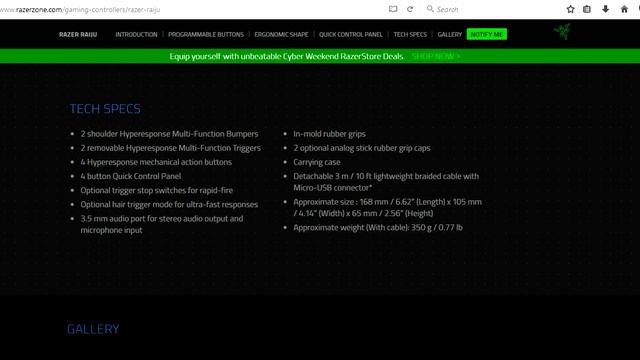640x360 pixels.
Task: Open the bookmarks list icon
Action: tap(587, 9)
